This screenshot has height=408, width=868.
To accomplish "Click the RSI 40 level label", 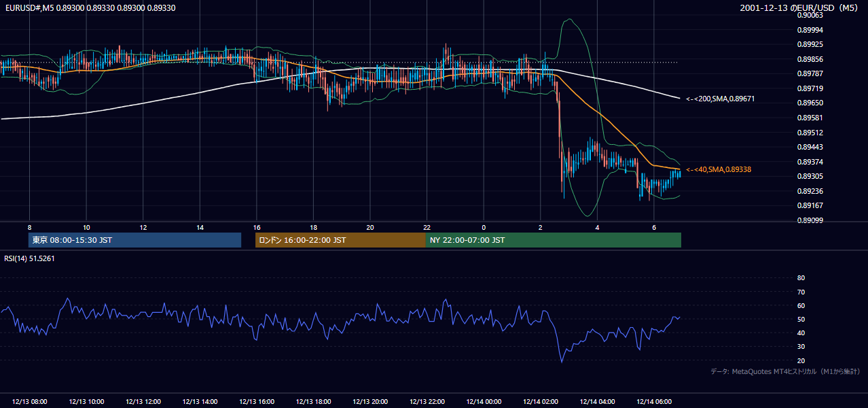I will [x=801, y=333].
